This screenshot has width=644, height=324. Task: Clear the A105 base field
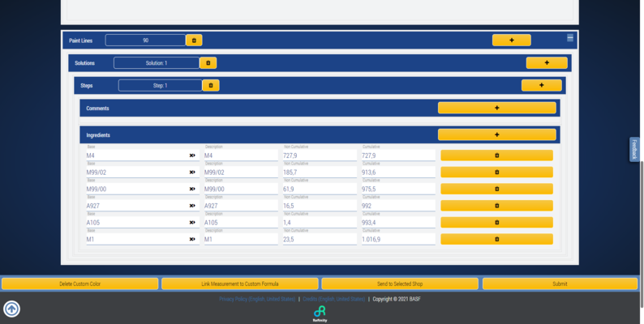click(192, 223)
